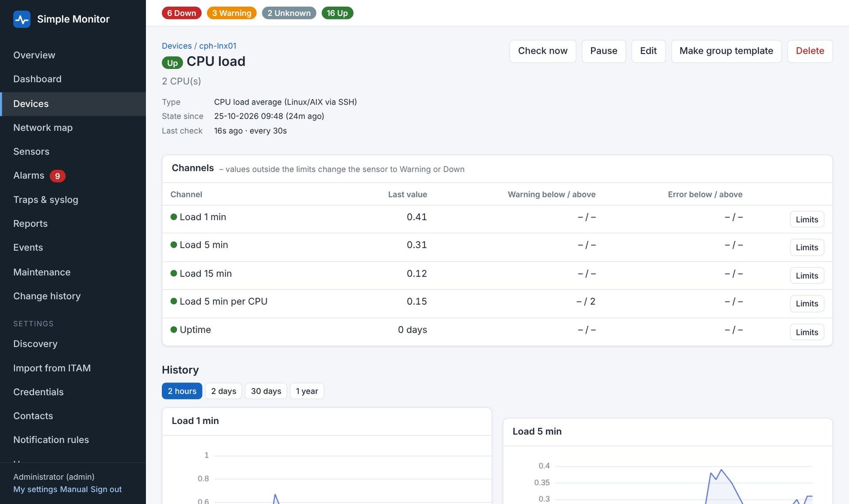Click the Sign out link
Screen dimensions: 849x504
(x=106, y=490)
